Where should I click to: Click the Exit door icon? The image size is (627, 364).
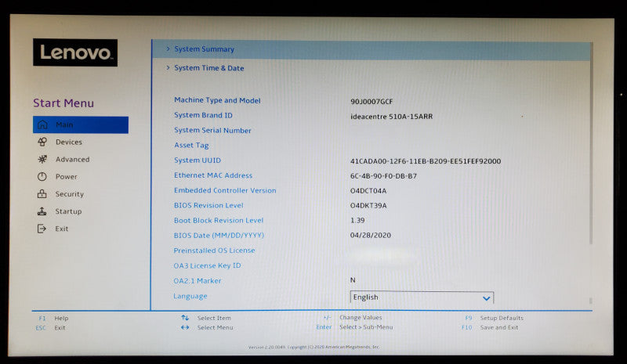pyautogui.click(x=42, y=229)
